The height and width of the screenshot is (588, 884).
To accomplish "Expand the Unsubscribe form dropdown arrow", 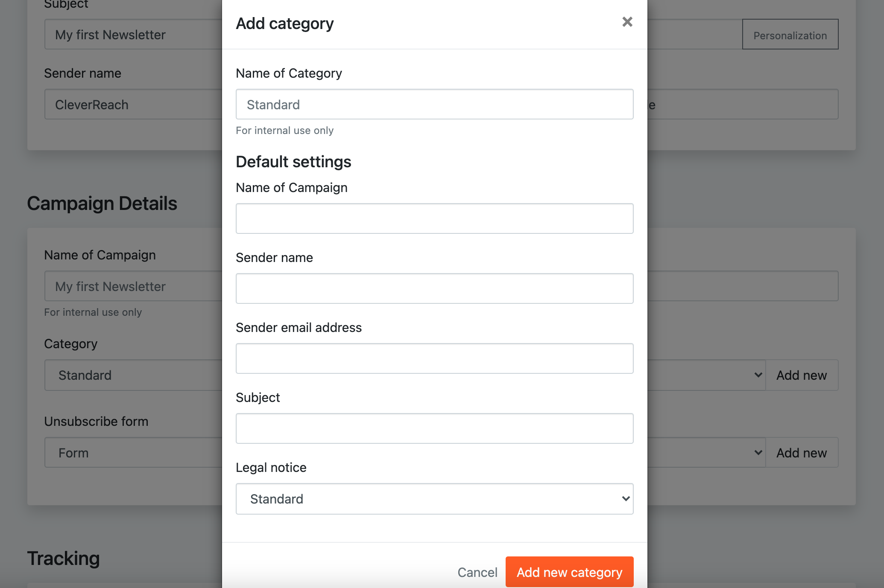I will pyautogui.click(x=758, y=453).
